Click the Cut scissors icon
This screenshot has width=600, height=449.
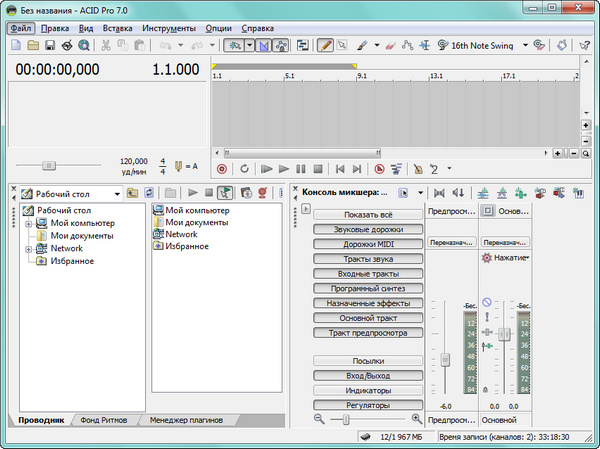click(x=104, y=46)
